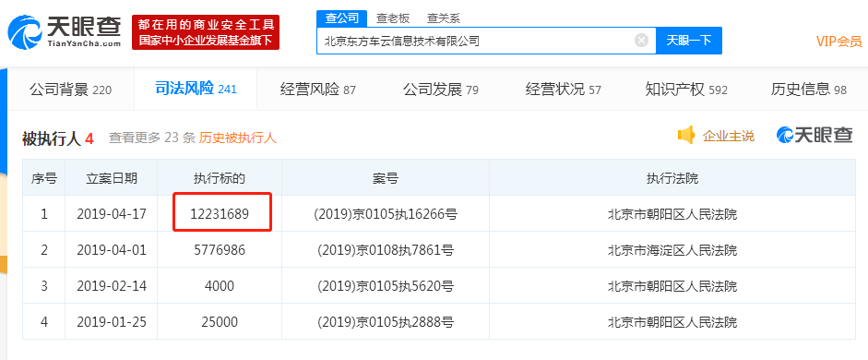
Task: Click the 历史被执行人 link
Action: coord(237,138)
